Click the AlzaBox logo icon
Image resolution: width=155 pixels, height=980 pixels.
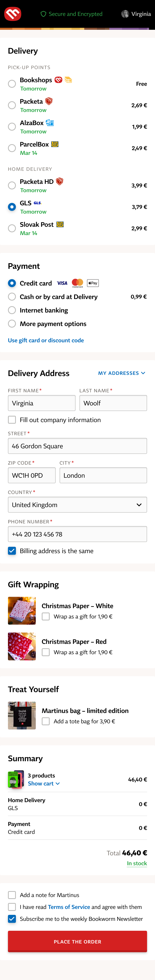click(x=50, y=122)
